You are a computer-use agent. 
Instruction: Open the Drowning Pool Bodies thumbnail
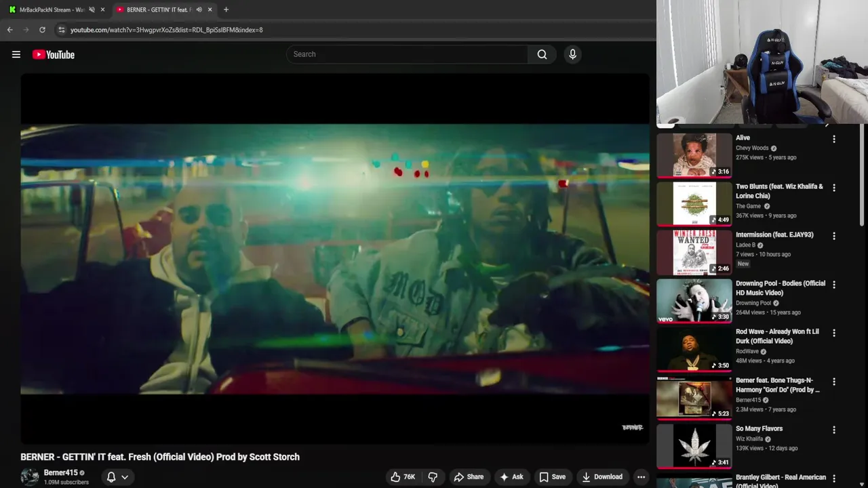[x=694, y=301]
